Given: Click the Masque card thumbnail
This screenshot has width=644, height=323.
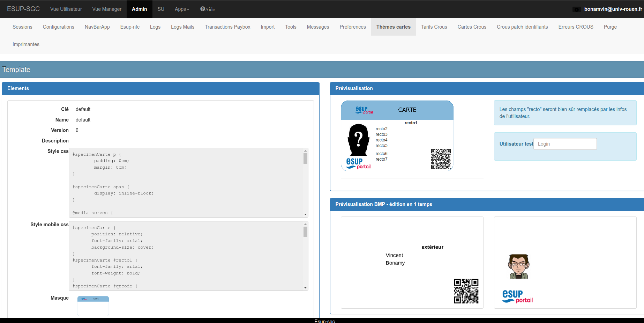Looking at the screenshot, I should point(93,306).
